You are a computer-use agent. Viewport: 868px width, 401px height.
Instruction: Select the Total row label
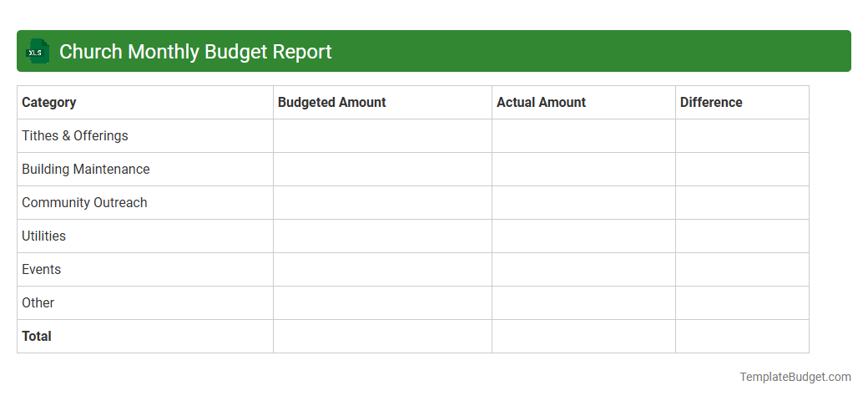37,336
